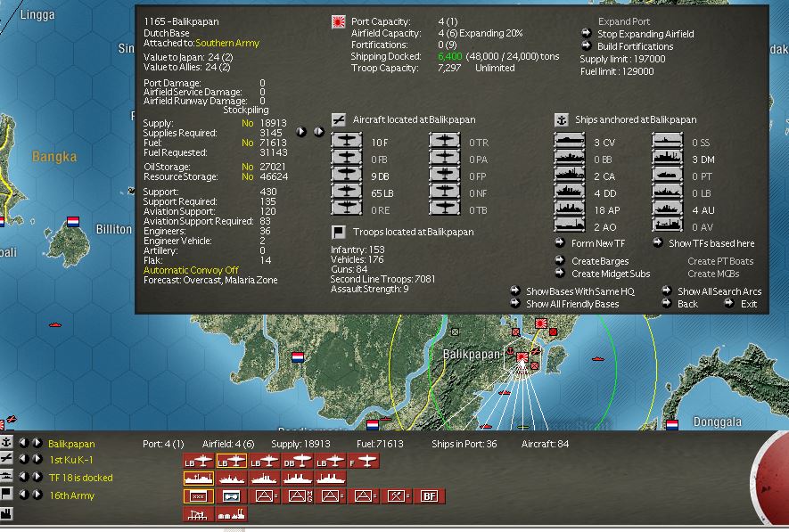Click the factory icon in bottom-left column
The image size is (789, 532).
[6, 513]
